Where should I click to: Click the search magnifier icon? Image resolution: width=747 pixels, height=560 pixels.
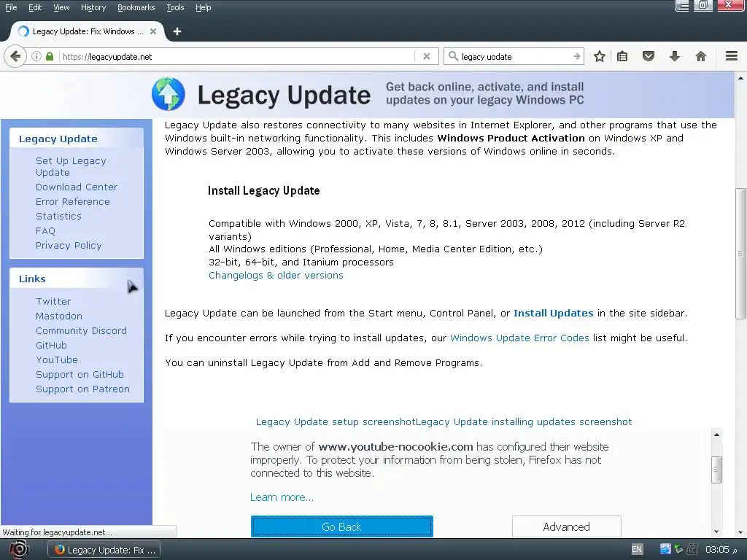pos(453,56)
